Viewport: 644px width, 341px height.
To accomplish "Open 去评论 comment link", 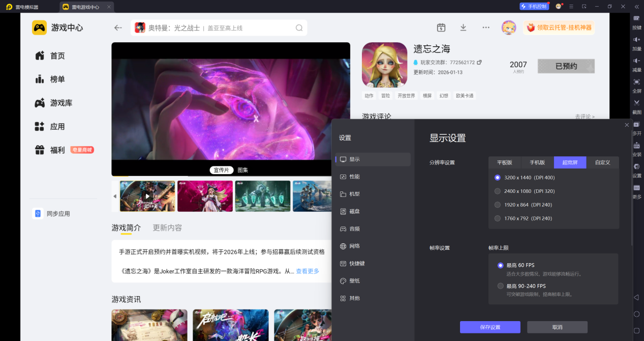I will [585, 117].
